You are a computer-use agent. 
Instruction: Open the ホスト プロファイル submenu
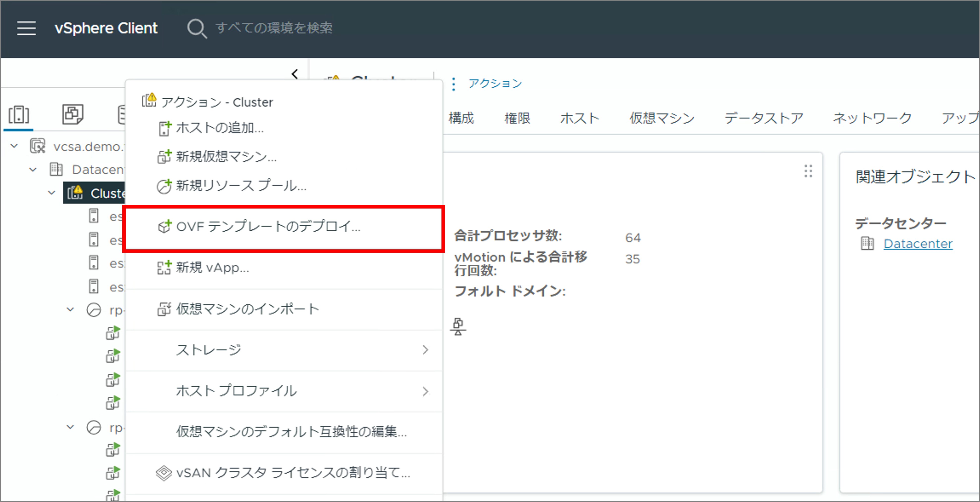(284, 391)
